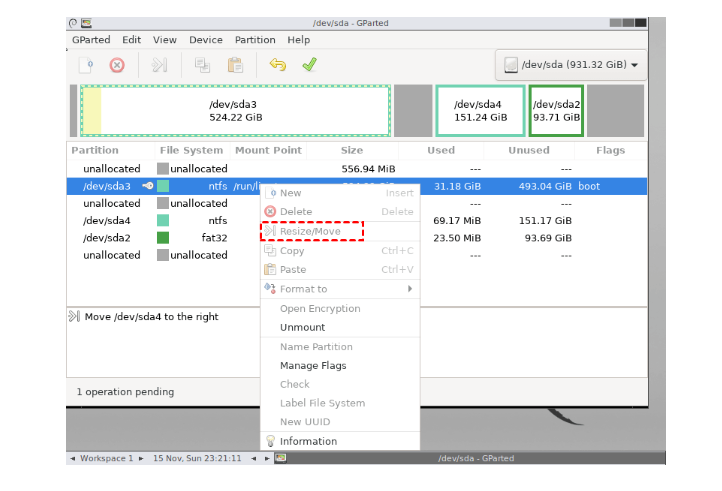Image resolution: width=722 pixels, height=491 pixels.
Task: Open the Partition menu in menu bar
Action: click(255, 40)
